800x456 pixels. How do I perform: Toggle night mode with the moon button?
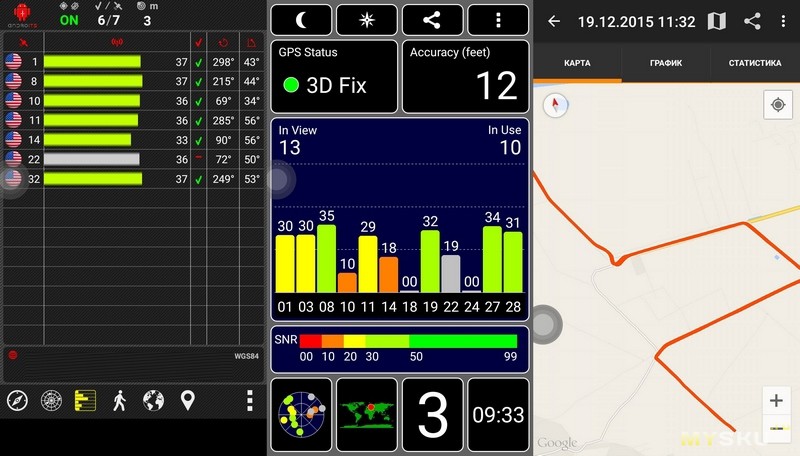(x=301, y=20)
